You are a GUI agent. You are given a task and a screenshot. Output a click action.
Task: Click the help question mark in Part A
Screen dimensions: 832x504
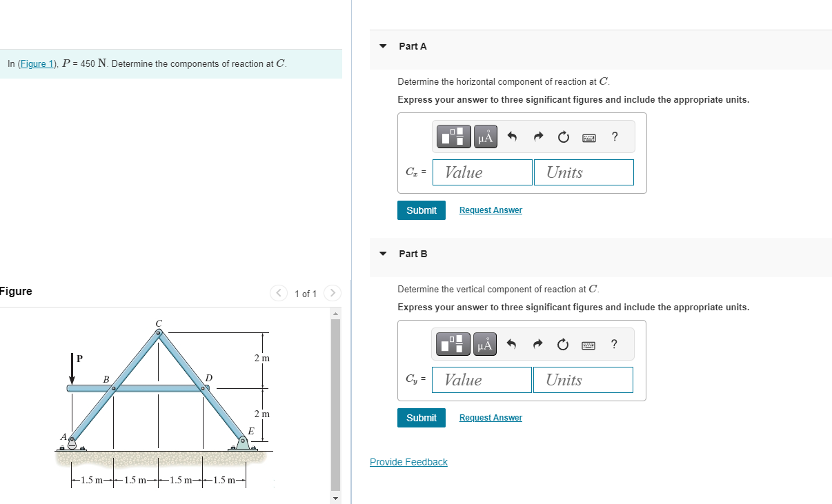click(614, 137)
